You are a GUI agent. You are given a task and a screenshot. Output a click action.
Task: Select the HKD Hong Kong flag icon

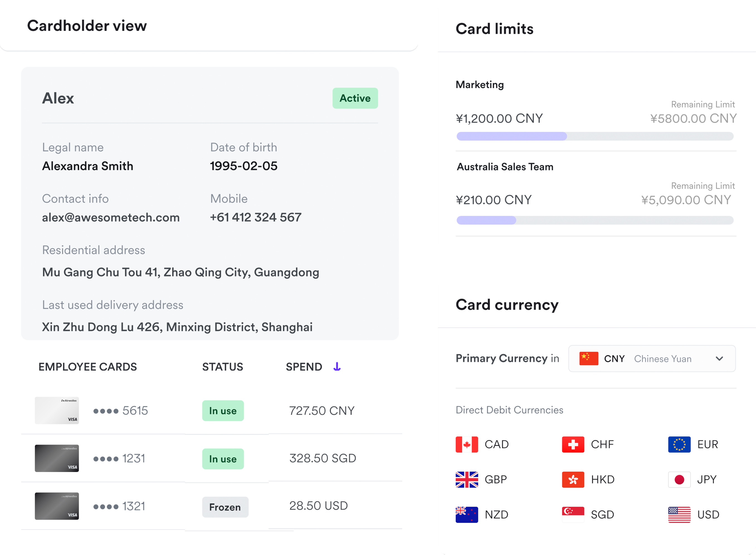pos(573,479)
